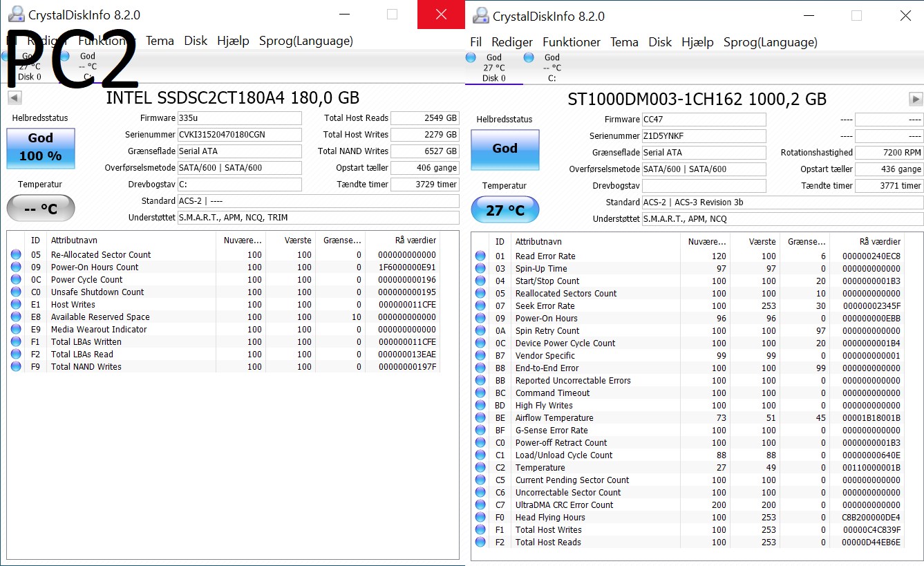
Task: Click drive title INTEL SSDSC2CT180A4 180,0 GB
Action: [x=233, y=98]
